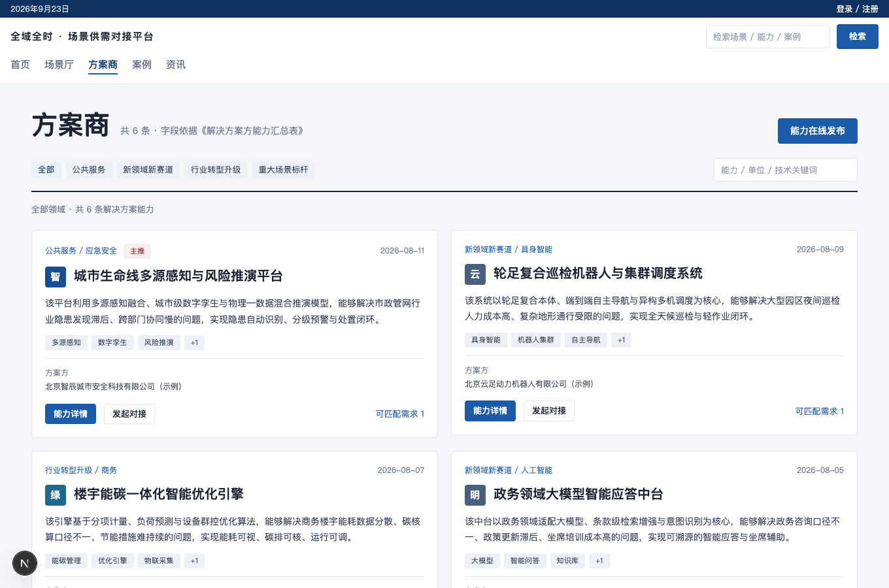Open the 场景厅 nav tab
The height and width of the screenshot is (588, 889).
59,65
